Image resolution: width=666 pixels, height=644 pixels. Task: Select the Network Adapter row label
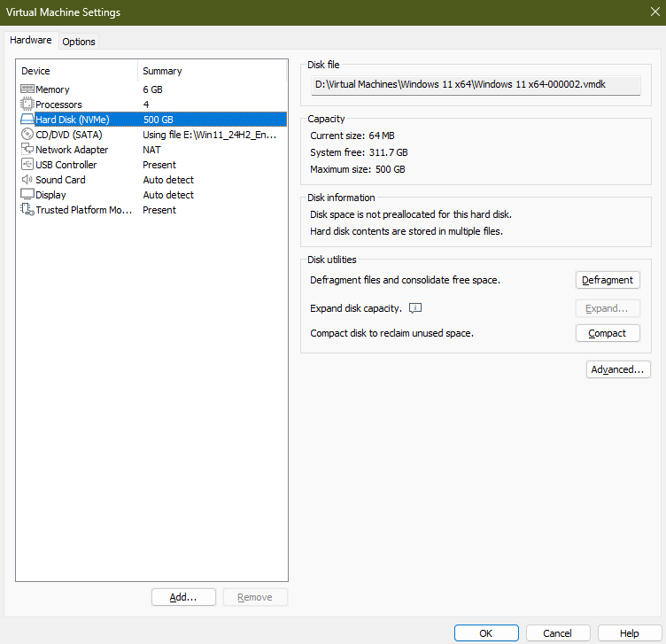coord(72,150)
